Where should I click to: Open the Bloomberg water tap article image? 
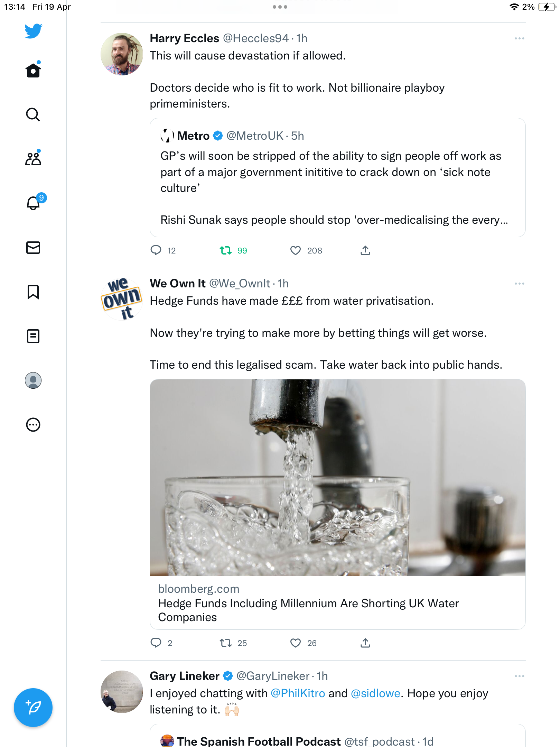[x=338, y=478]
